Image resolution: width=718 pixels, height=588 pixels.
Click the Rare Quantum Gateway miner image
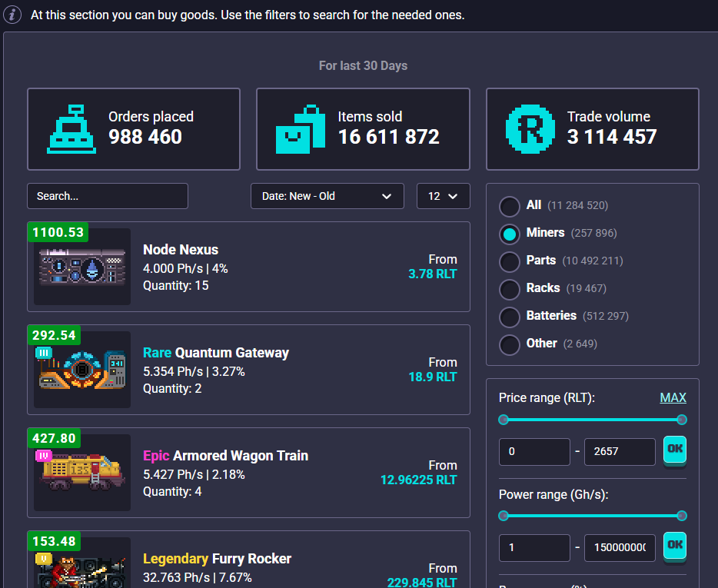(81, 370)
